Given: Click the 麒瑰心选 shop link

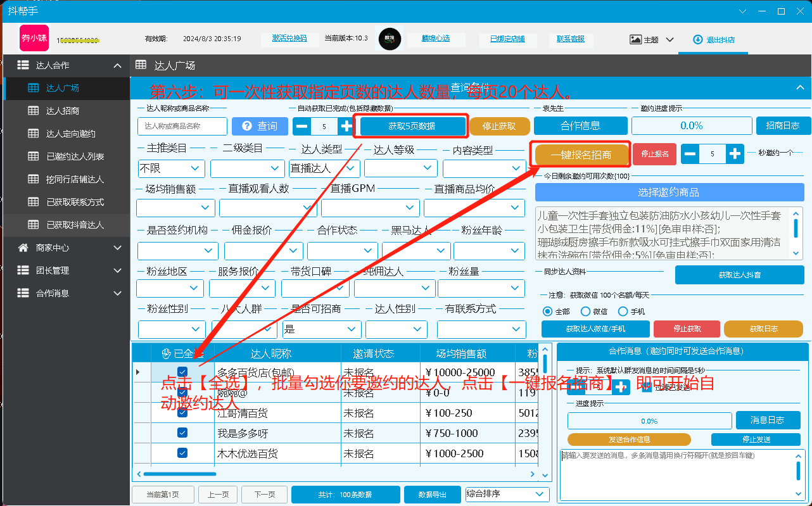Looking at the screenshot, I should pyautogui.click(x=436, y=39).
